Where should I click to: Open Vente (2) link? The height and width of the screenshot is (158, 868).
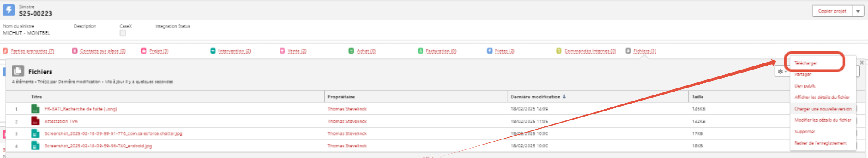(297, 51)
